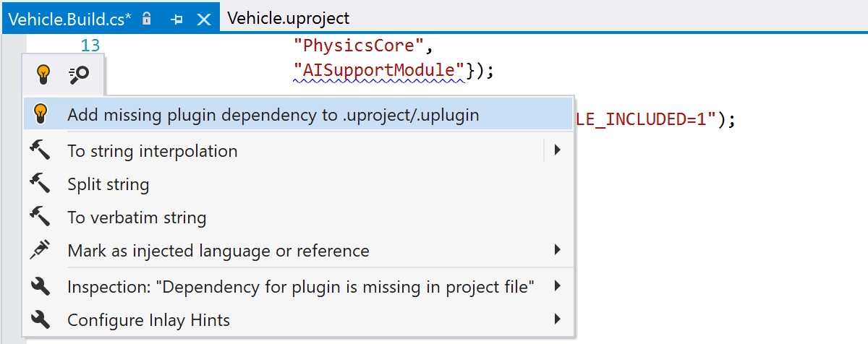Click the "AISupportModule" string in code
Image resolution: width=868 pixels, height=344 pixels.
[x=380, y=71]
